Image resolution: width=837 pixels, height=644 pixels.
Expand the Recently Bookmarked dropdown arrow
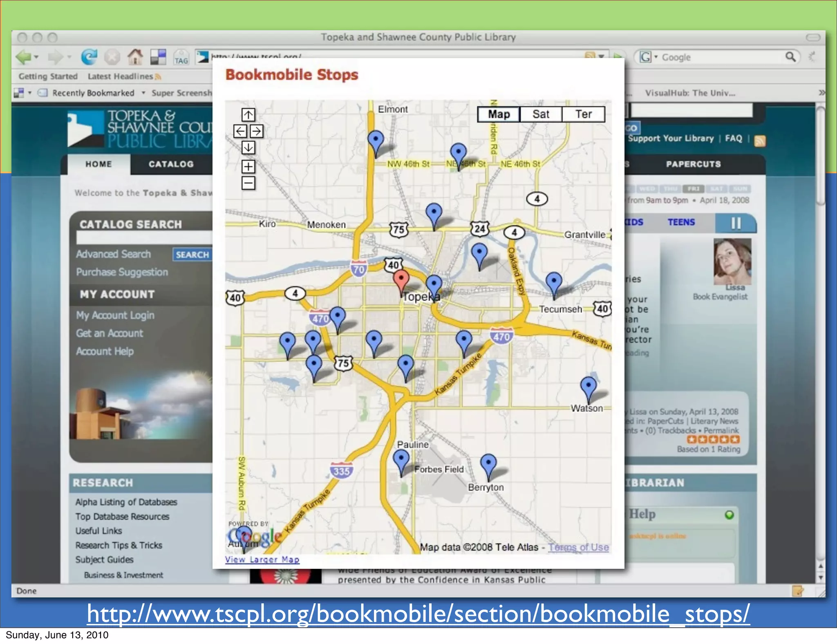[x=143, y=93]
